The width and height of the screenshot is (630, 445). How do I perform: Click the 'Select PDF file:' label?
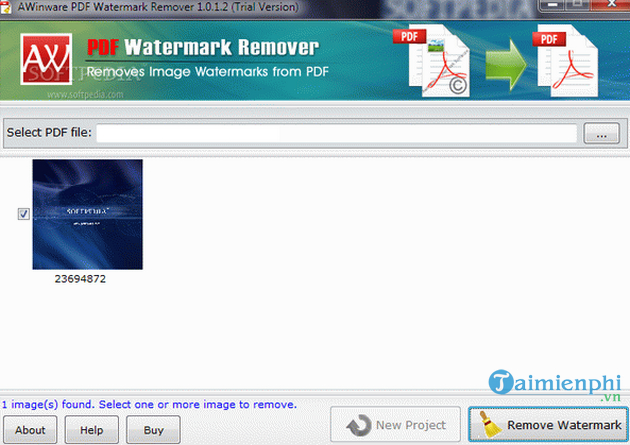pyautogui.click(x=49, y=132)
